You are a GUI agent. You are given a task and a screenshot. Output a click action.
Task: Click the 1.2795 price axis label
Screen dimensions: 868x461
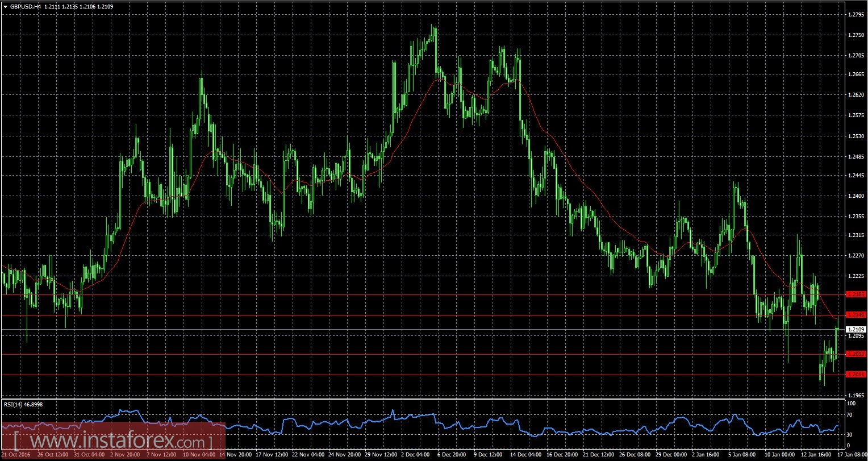[x=856, y=15]
